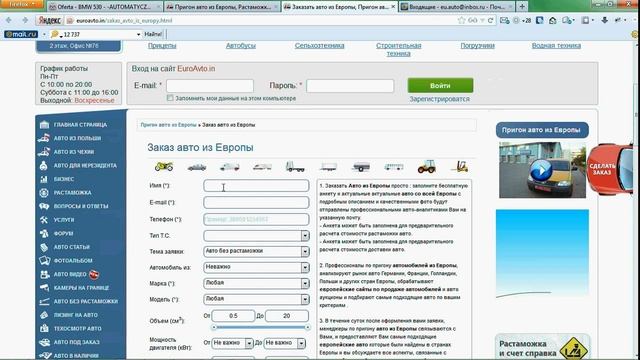Open Растаможка sidebar menu item
640x360 pixels.
click(x=72, y=192)
